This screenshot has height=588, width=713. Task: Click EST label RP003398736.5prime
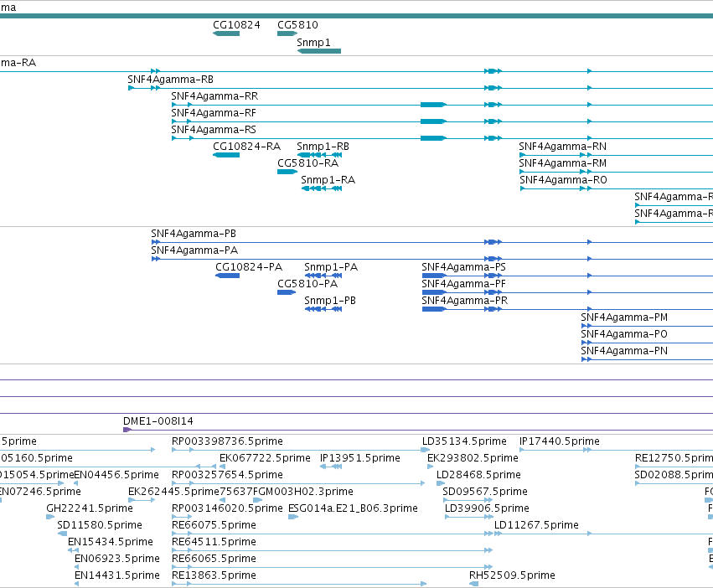click(227, 441)
